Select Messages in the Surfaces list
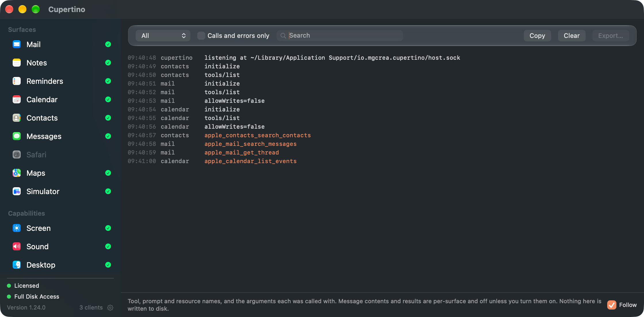Image resolution: width=644 pixels, height=317 pixels. tap(60, 136)
